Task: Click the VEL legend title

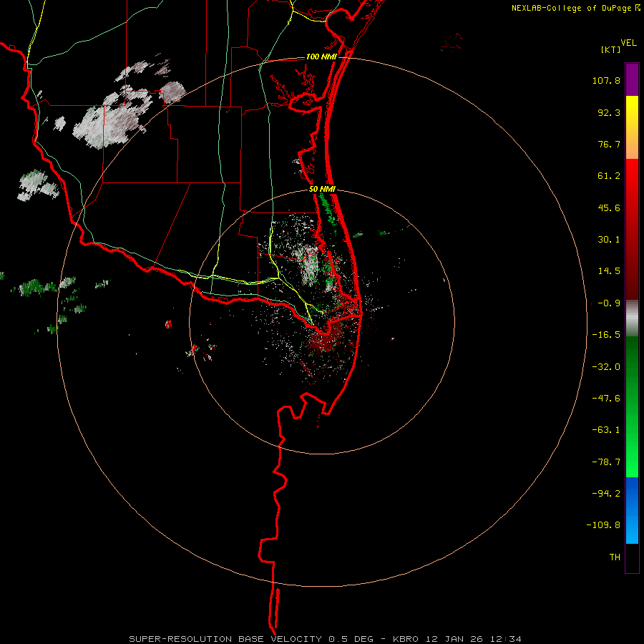Action: click(628, 43)
